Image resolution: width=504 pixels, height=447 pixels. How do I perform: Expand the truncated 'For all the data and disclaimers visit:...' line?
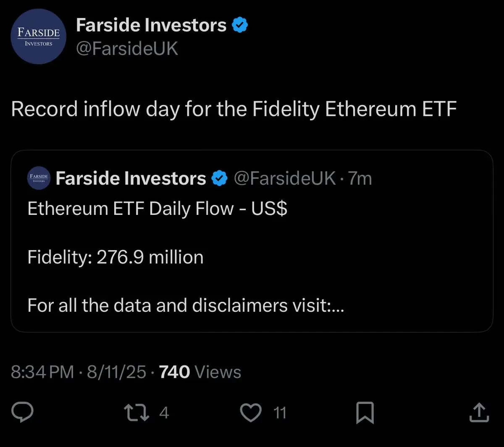[x=186, y=305]
